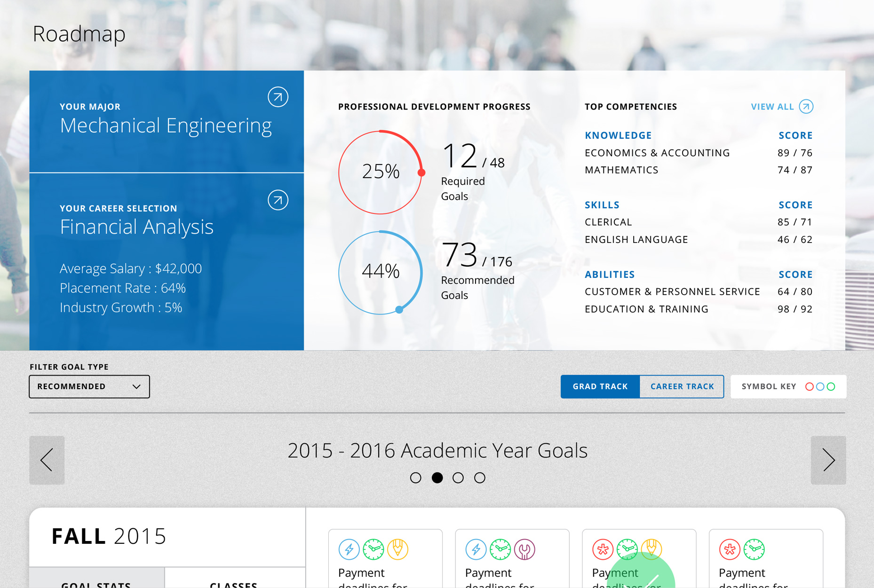The image size is (874, 588).
Task: Go to previous academic year with left arrow
Action: pyautogui.click(x=47, y=460)
